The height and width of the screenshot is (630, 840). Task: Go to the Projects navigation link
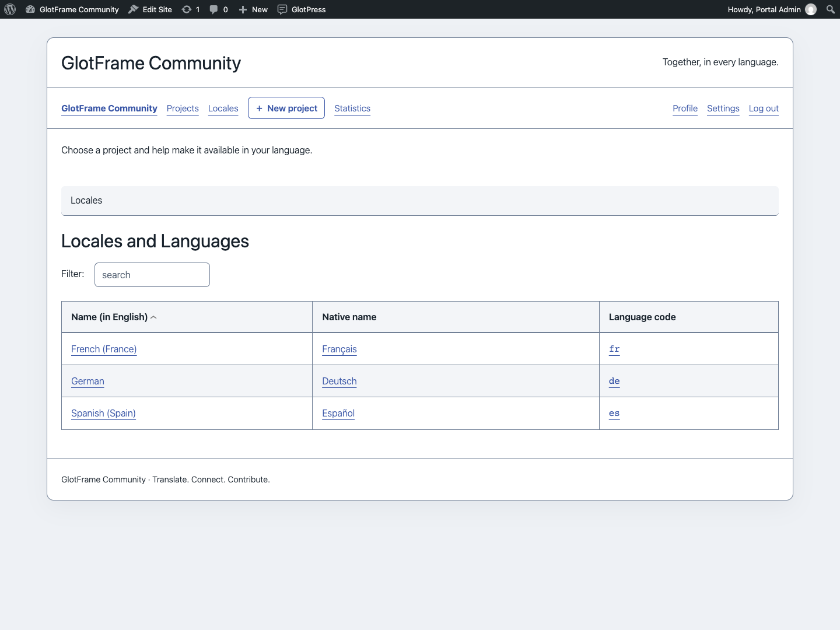[183, 108]
